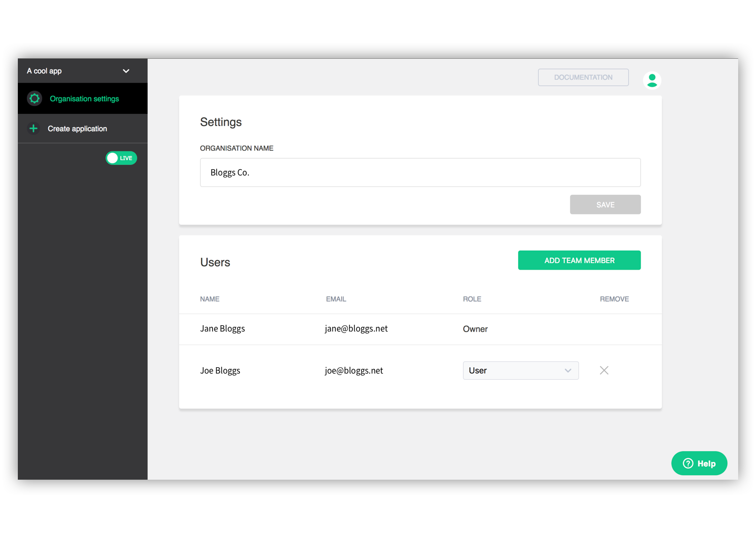Click the NAME column header
The image size is (756, 538).
tap(209, 299)
